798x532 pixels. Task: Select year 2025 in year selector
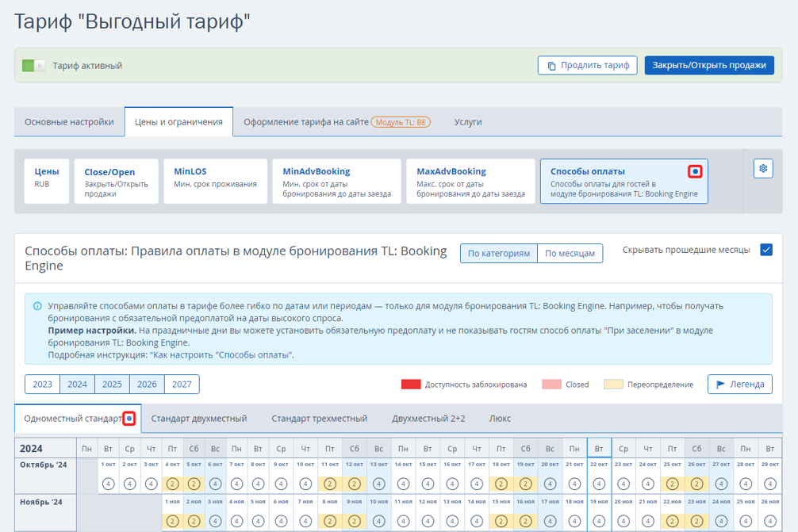click(x=112, y=385)
